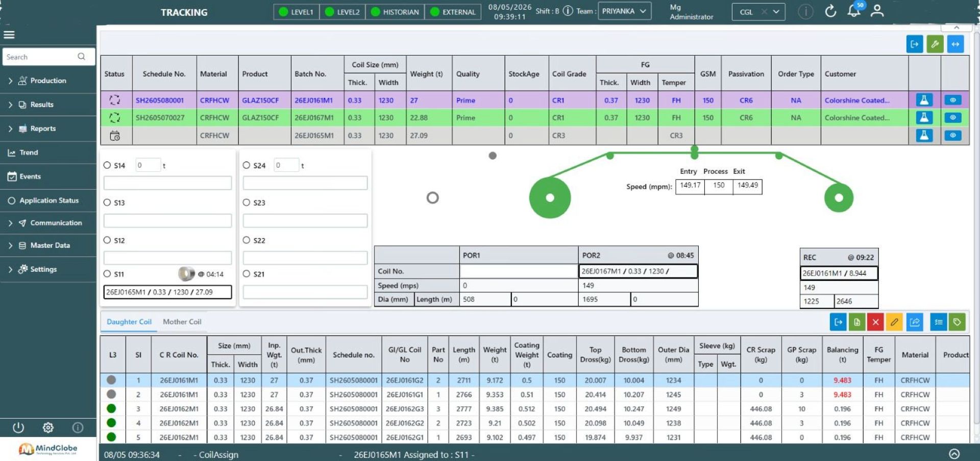Click power icon at sidebar bottom
Viewport: 980px width, 461px height.
pos(18,427)
